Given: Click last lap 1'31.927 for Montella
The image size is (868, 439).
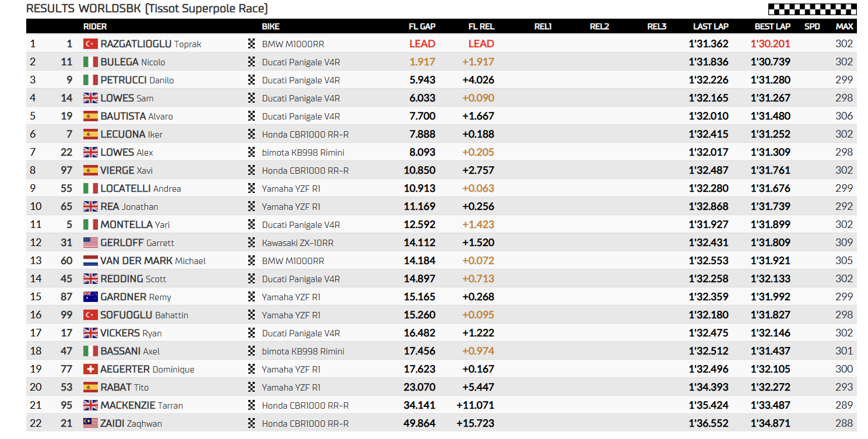Looking at the screenshot, I should pyautogui.click(x=708, y=224).
